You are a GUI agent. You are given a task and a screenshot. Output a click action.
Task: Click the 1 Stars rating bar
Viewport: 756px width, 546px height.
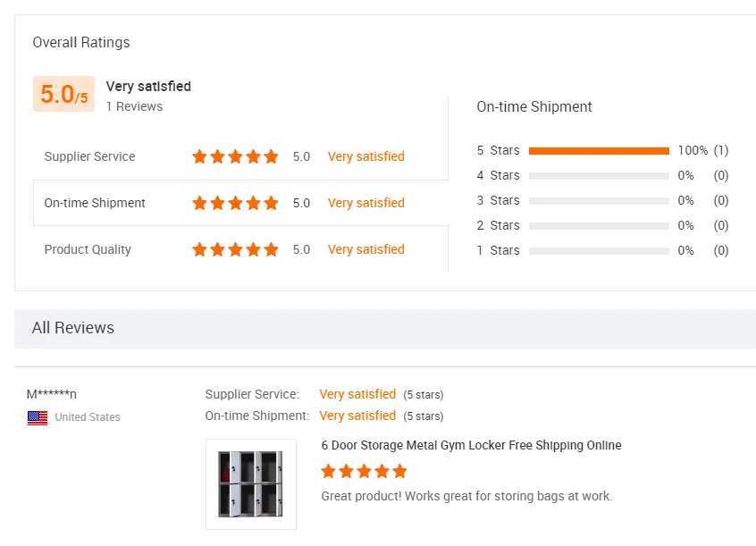pyautogui.click(x=599, y=250)
